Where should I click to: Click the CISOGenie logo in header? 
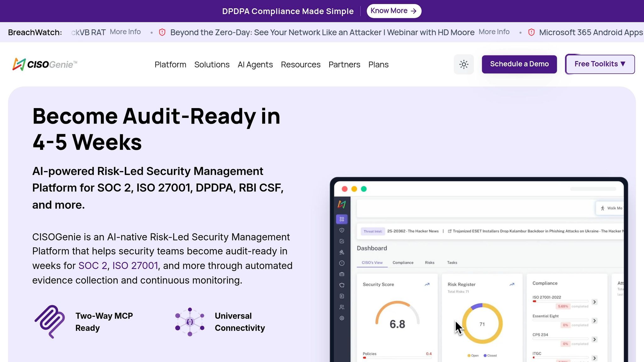[45, 64]
